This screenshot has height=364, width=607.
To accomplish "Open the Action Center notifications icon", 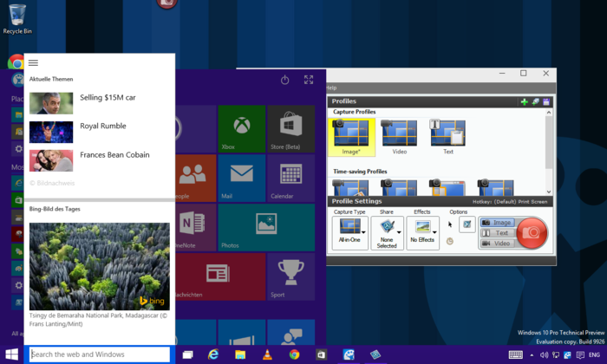I will coord(580,354).
